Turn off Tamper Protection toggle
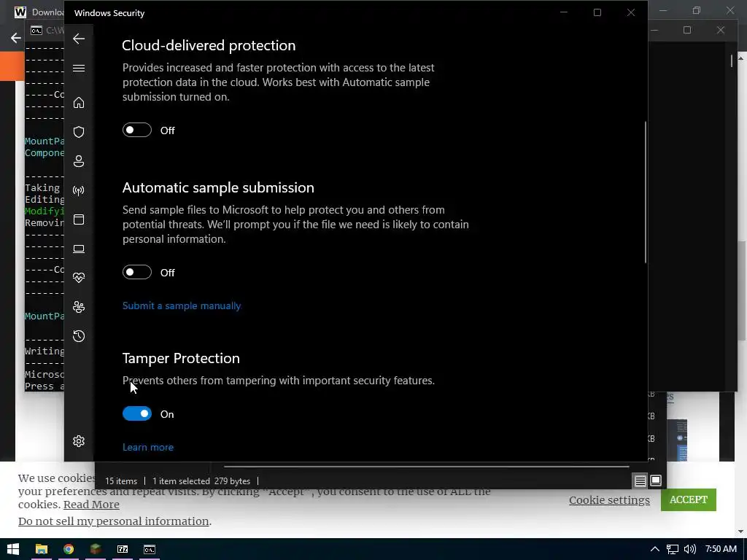This screenshot has width=747, height=560. click(137, 413)
